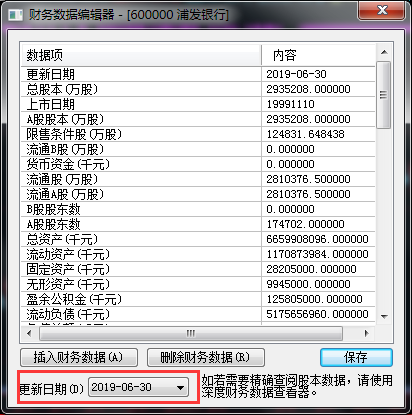Click the horizontal scrollbar thumb
The image size is (412, 415).
click(x=191, y=333)
